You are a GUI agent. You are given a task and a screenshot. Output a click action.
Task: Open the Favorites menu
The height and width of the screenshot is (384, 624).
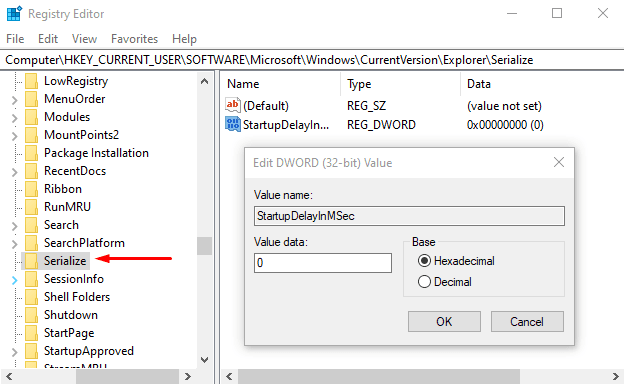(135, 39)
